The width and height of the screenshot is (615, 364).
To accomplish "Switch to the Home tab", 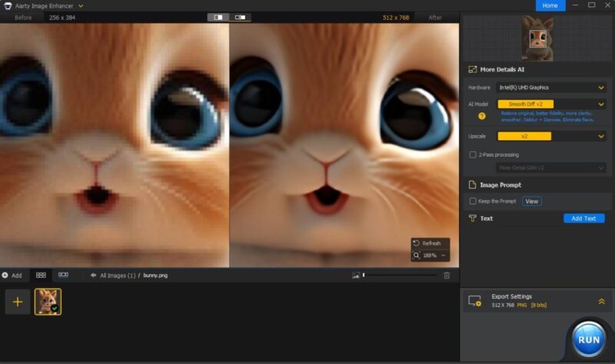I will (x=550, y=5).
